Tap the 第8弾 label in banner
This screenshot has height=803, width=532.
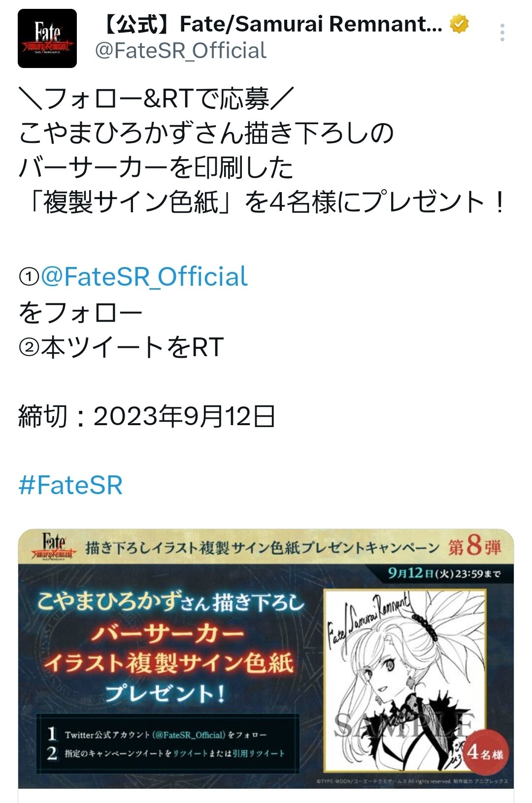(x=474, y=546)
